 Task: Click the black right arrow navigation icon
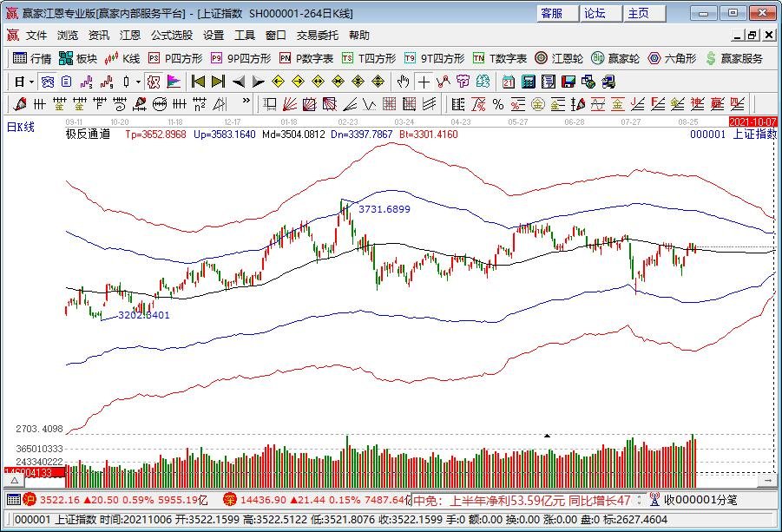tap(259, 82)
